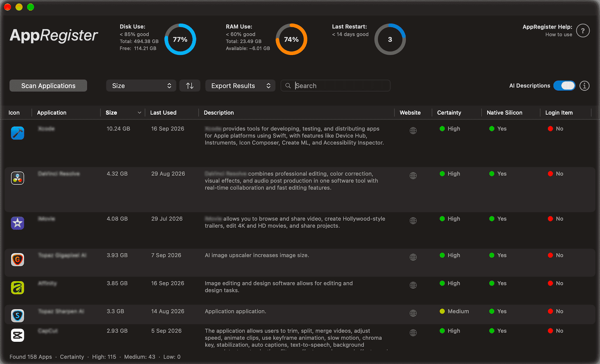This screenshot has height=364, width=600.
Task: Sort by Certainty column header
Action: 449,113
